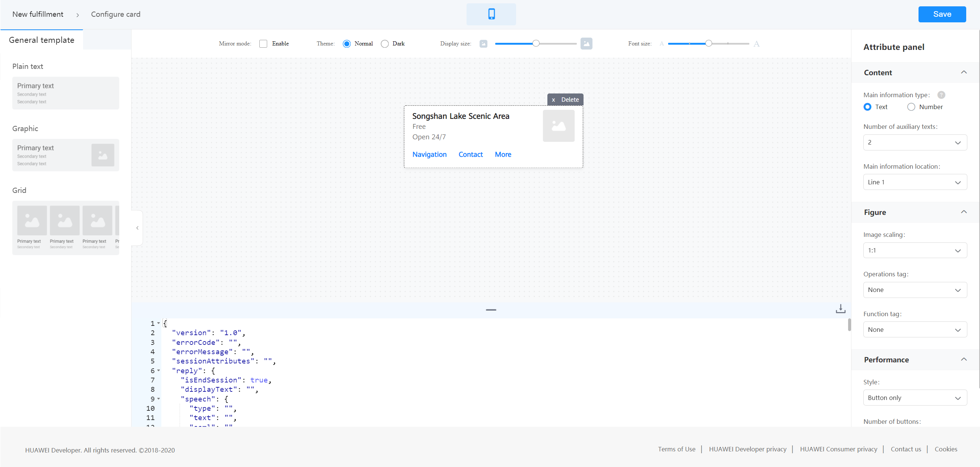Screen dimensions: 980x467
Task: Select Number as main information type
Action: coord(911,107)
